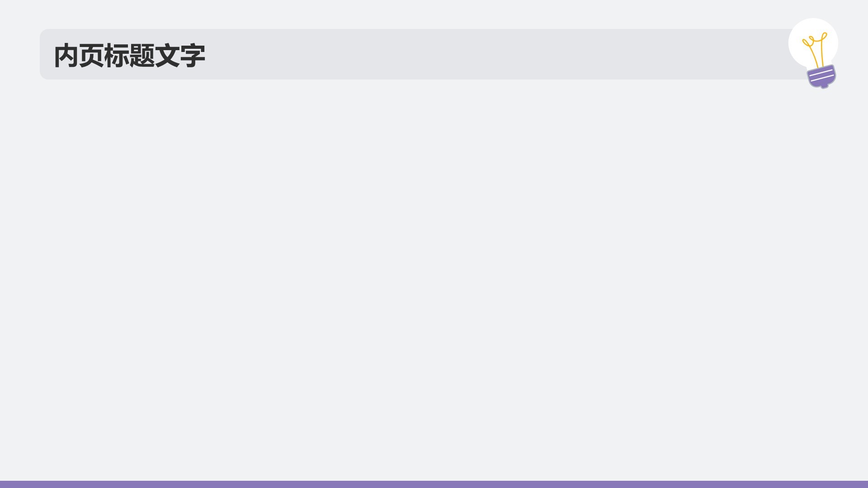Click the white stripes on the bulb base
The width and height of the screenshot is (868, 488).
coord(821,75)
